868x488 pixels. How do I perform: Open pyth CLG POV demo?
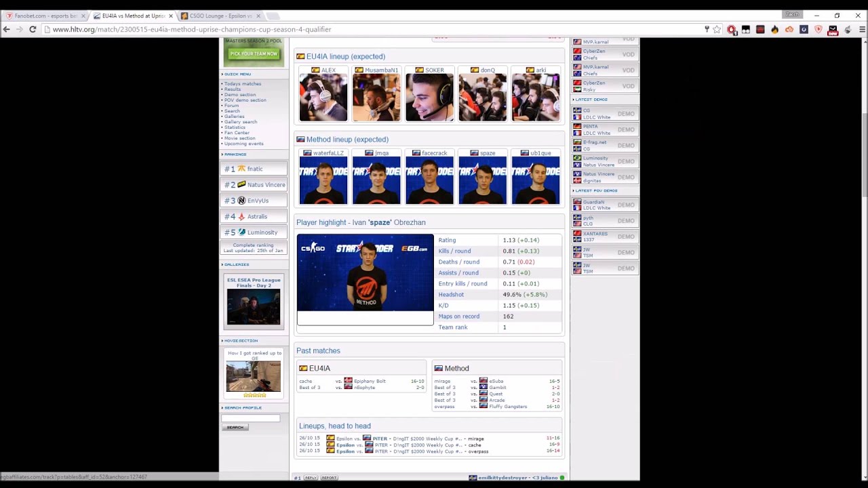(604, 220)
